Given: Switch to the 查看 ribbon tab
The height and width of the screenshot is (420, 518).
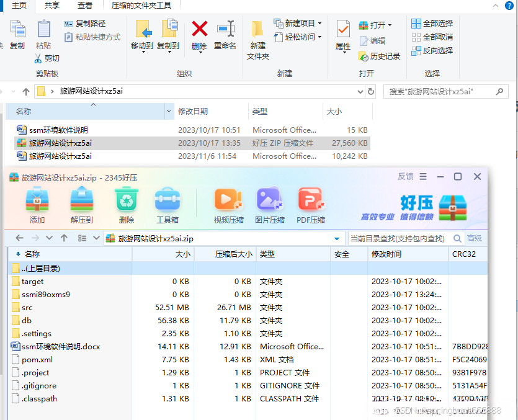Looking at the screenshot, I should (x=84, y=6).
